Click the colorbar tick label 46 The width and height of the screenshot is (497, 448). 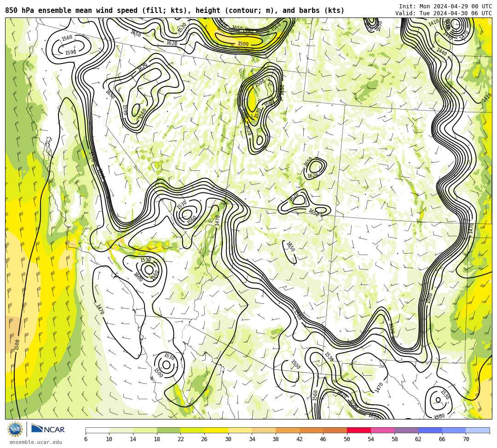324,439
